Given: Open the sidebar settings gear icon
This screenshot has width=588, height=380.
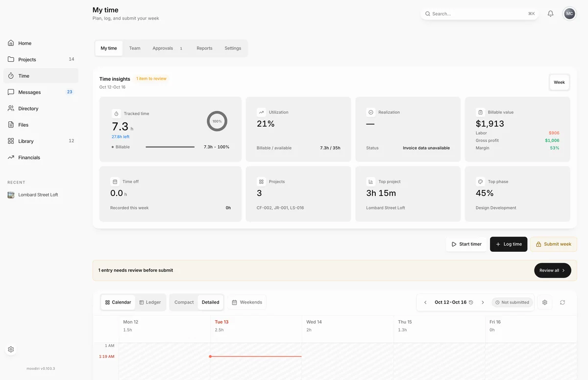Looking at the screenshot, I should point(11,349).
